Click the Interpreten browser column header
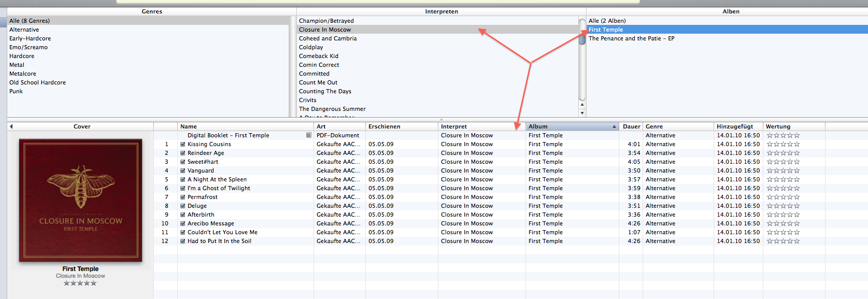 (x=442, y=11)
